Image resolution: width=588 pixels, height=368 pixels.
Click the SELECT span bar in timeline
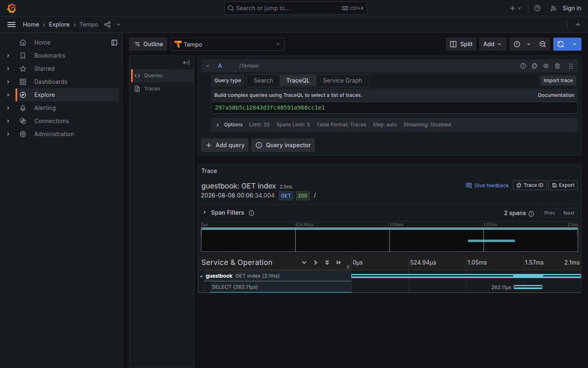[x=528, y=287]
